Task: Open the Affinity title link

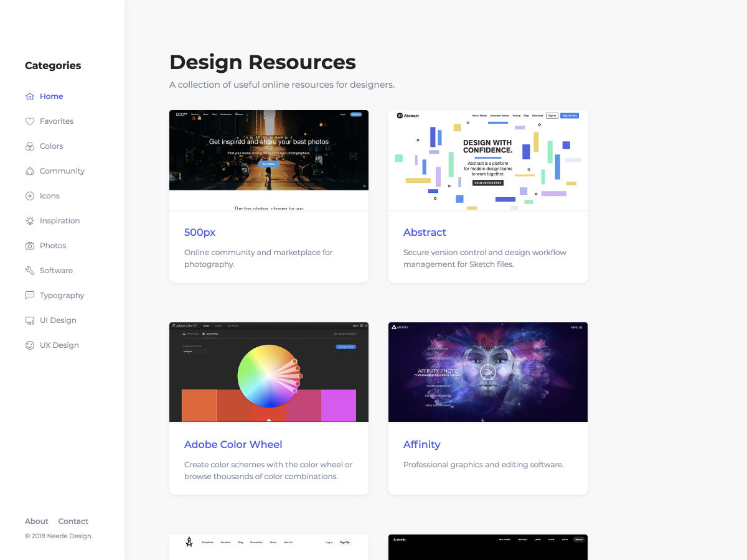Action: pos(421,444)
